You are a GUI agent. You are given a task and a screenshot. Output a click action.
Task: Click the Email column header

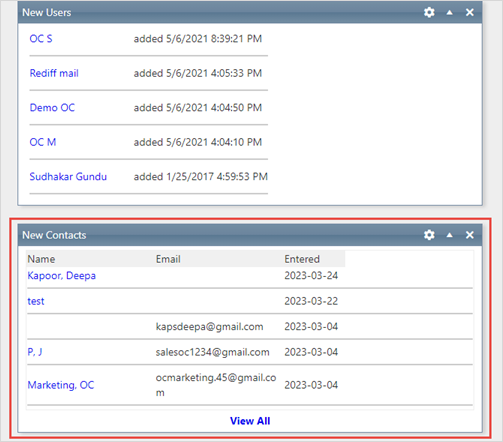[168, 259]
